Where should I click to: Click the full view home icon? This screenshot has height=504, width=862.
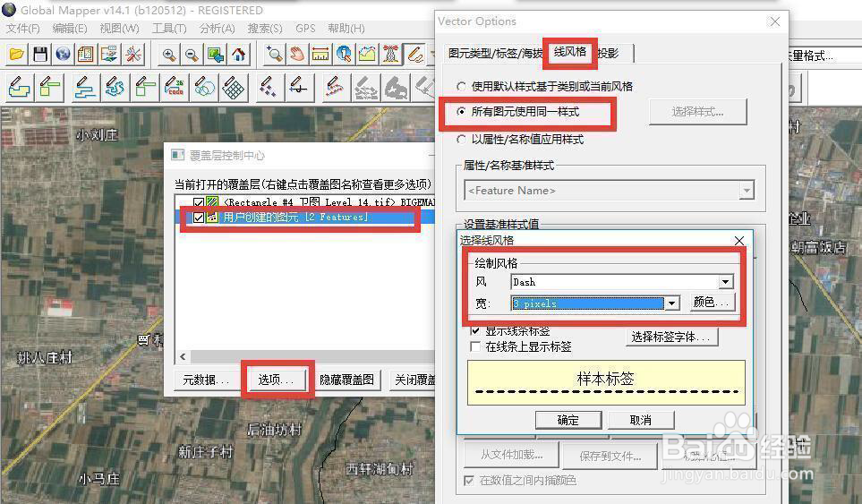point(238,55)
